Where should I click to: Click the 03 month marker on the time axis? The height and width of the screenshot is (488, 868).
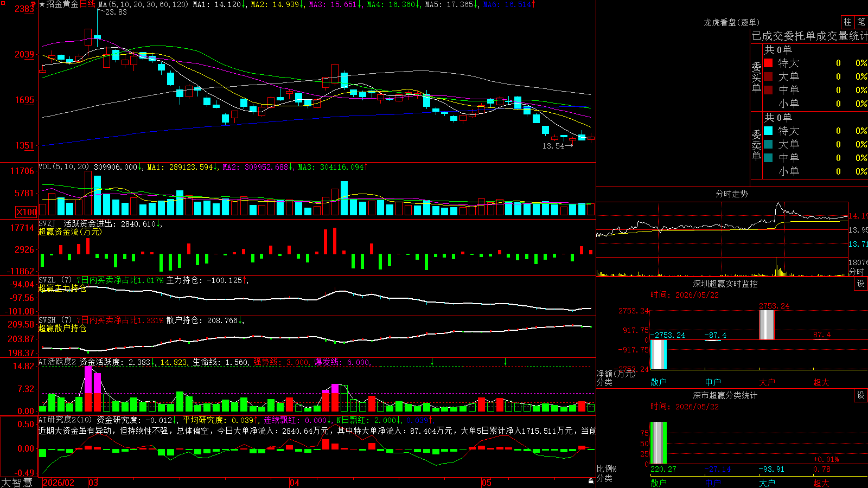[93, 483]
